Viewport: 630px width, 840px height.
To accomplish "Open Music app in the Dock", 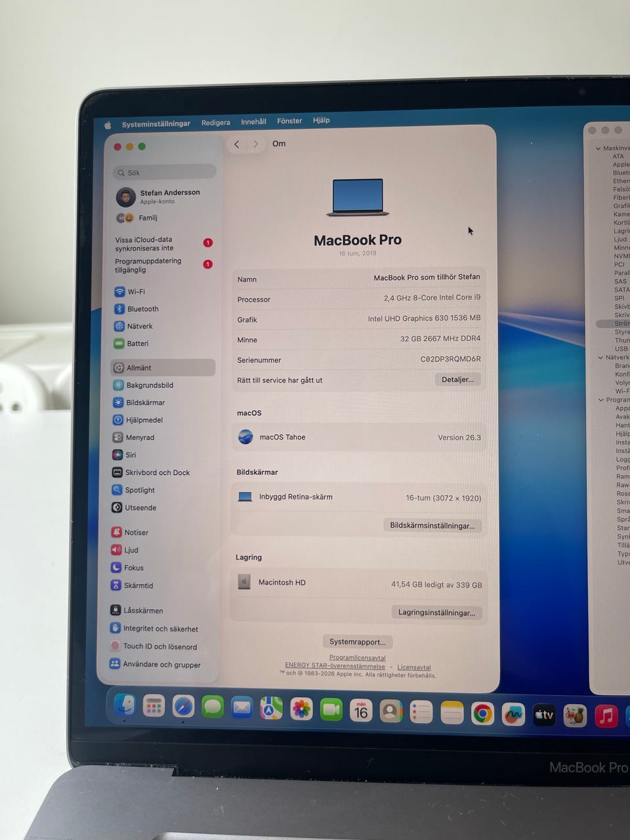I will coord(606,716).
